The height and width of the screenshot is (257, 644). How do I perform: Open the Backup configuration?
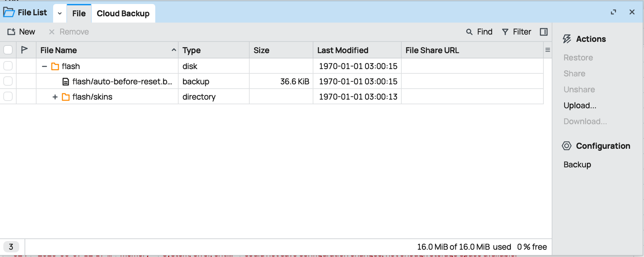tap(577, 164)
